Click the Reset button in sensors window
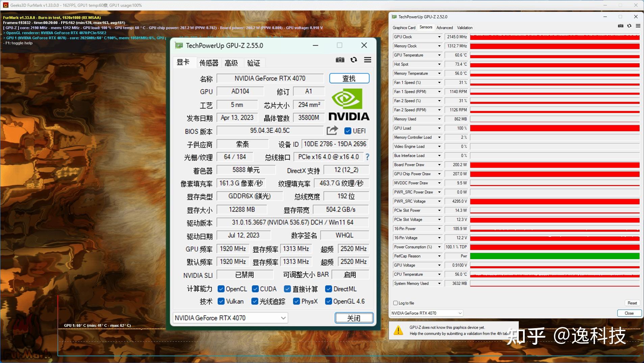This screenshot has height=363, width=644. point(632,303)
